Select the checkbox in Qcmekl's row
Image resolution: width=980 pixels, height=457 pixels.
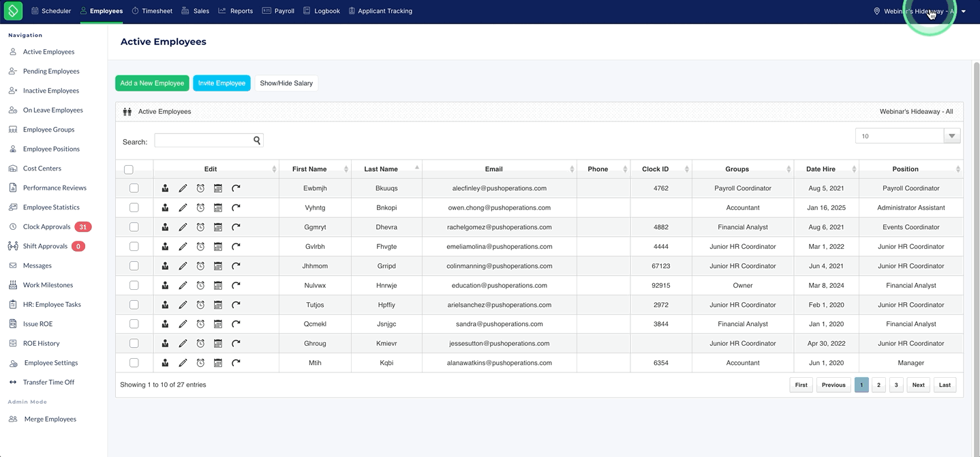[x=134, y=324]
